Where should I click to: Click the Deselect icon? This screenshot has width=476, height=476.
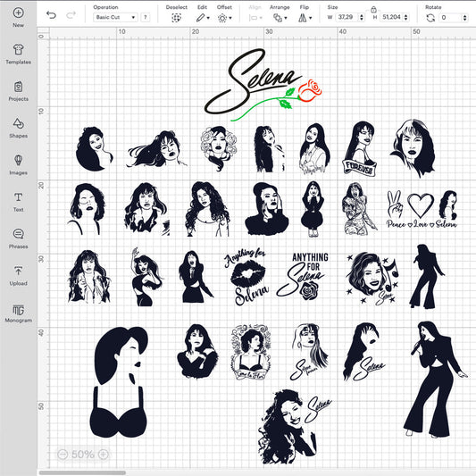click(x=176, y=18)
